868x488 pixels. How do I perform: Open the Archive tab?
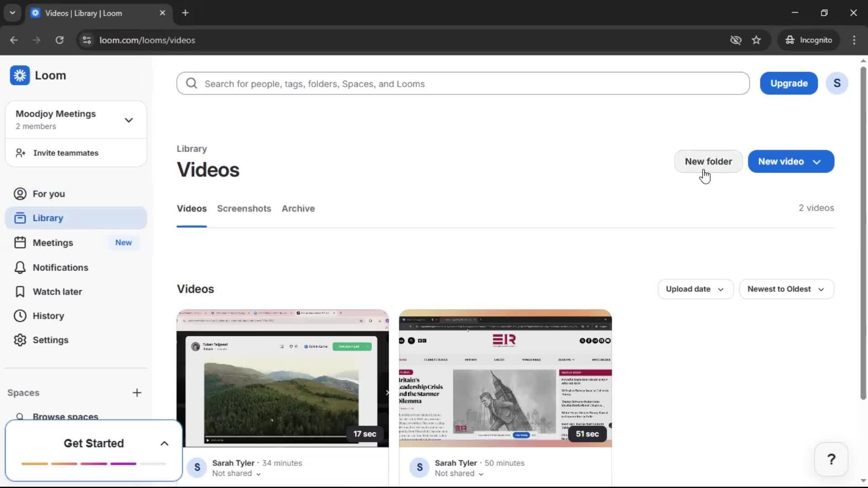click(x=298, y=208)
